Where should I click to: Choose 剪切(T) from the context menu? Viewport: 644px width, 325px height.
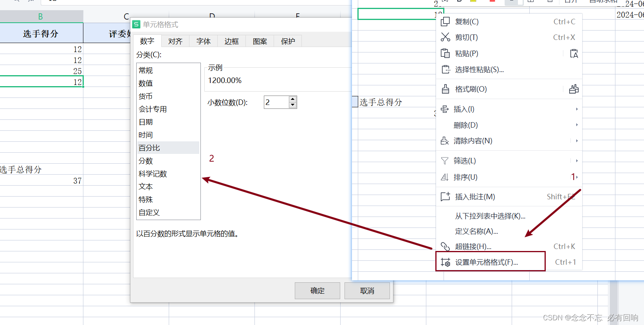pos(509,37)
